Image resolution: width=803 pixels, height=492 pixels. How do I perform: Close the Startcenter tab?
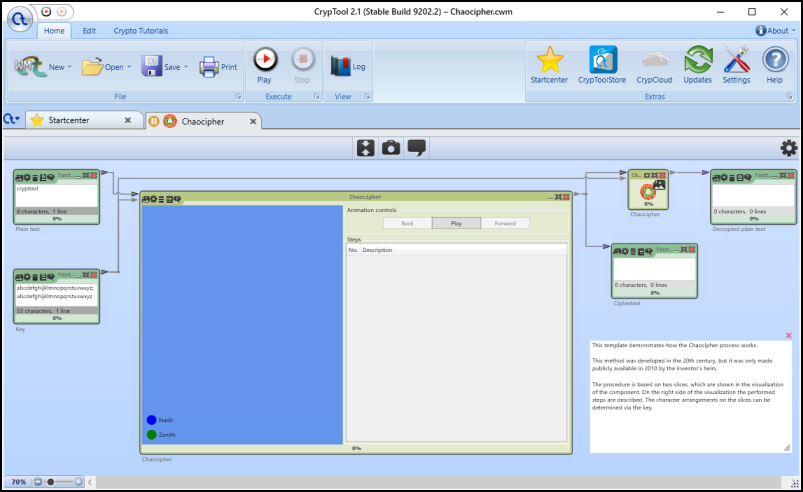pyautogui.click(x=128, y=120)
